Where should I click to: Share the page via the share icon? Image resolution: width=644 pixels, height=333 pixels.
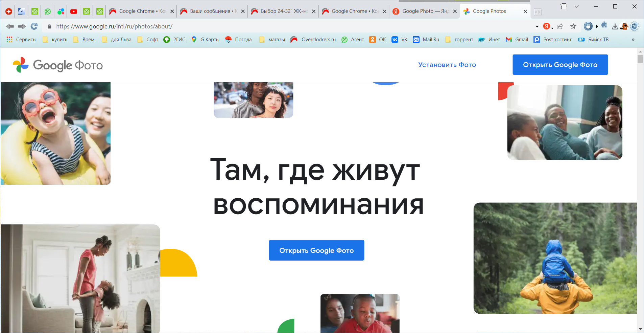[560, 26]
